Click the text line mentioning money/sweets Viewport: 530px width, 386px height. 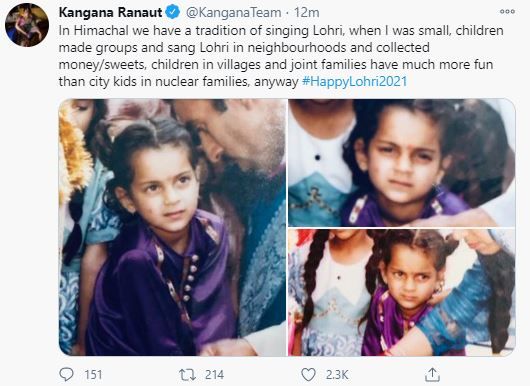click(x=276, y=65)
